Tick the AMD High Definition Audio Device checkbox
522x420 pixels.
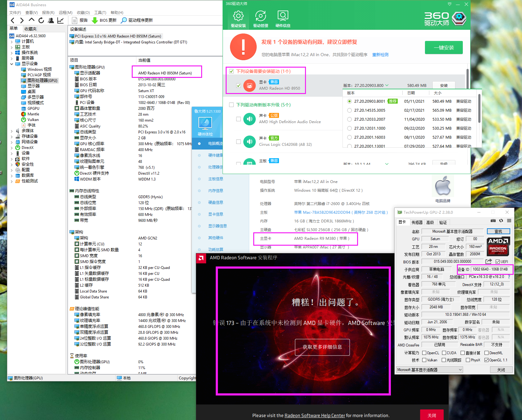238,119
